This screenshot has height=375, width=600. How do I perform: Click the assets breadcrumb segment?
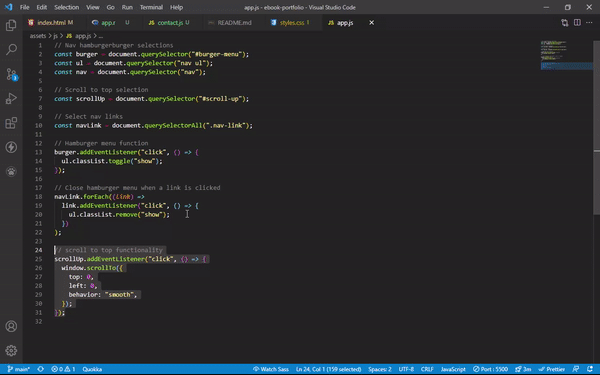coord(38,36)
